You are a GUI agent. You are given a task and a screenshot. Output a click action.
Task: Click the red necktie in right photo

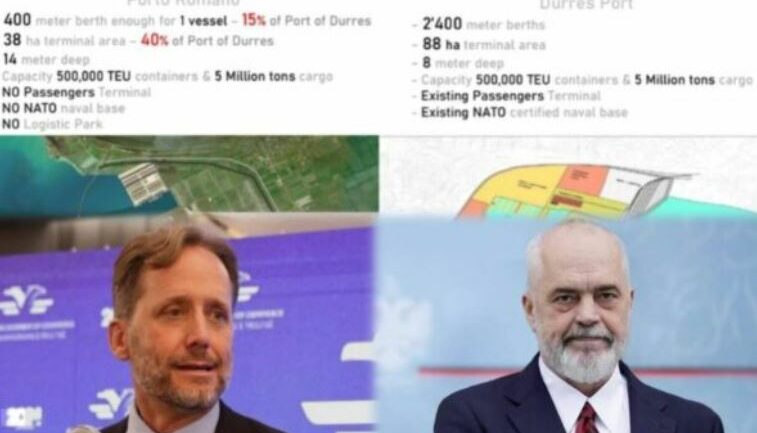click(587, 419)
